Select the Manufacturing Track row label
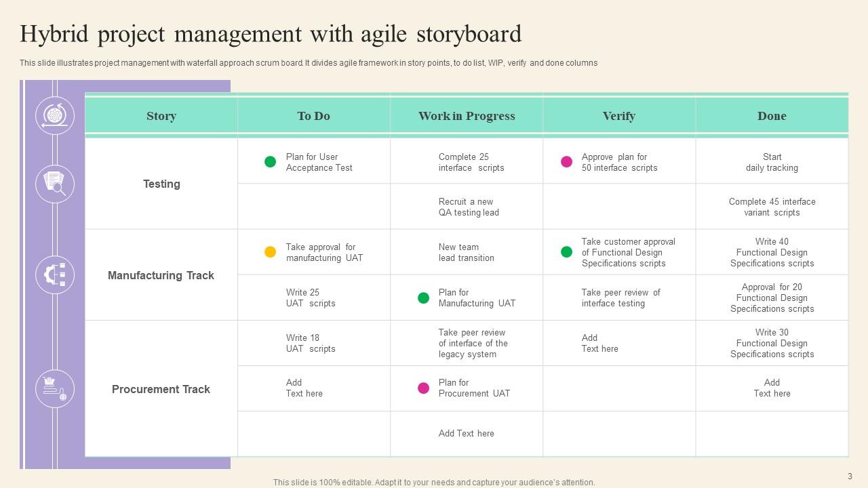This screenshot has height=488, width=868. pyautogui.click(x=161, y=275)
